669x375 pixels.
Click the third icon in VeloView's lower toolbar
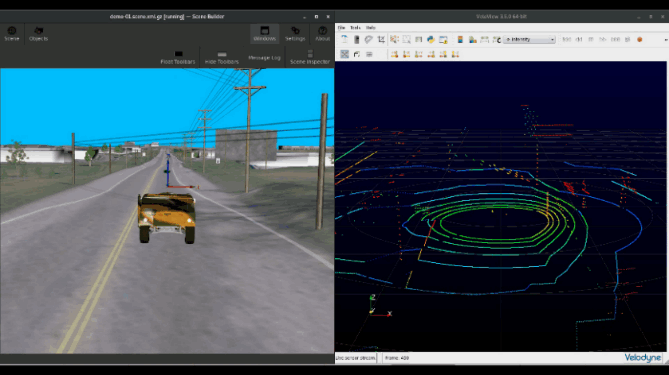(x=369, y=54)
